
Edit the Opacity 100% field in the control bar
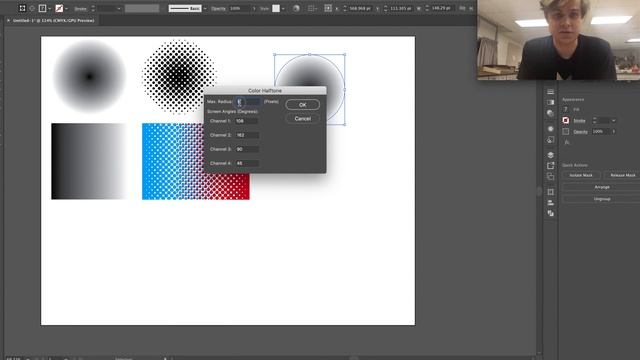point(239,9)
